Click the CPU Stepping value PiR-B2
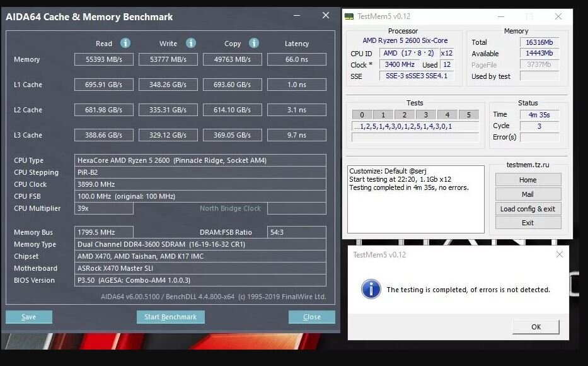 pos(200,172)
